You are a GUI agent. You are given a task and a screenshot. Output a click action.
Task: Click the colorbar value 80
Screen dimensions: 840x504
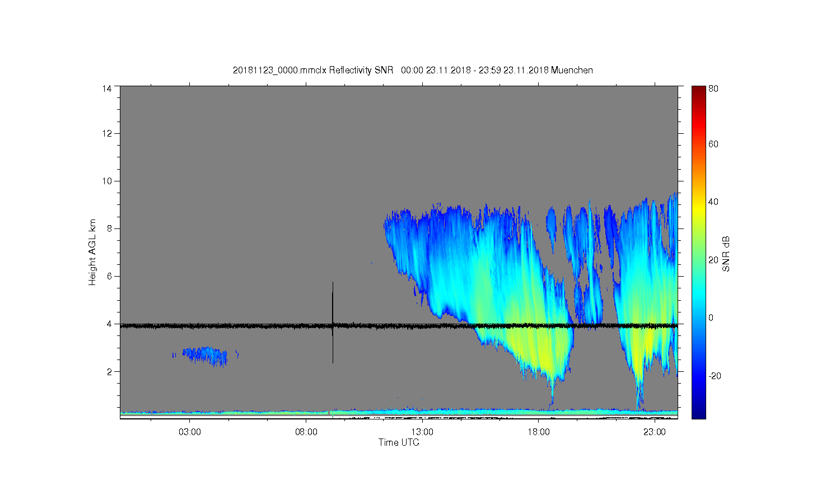[x=713, y=88]
